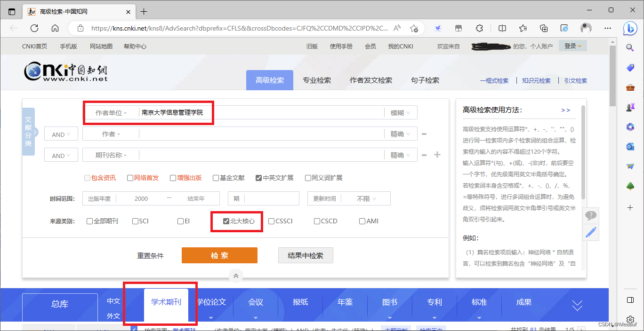
Task: Collapse search panel with up chevron
Action: tap(236, 276)
